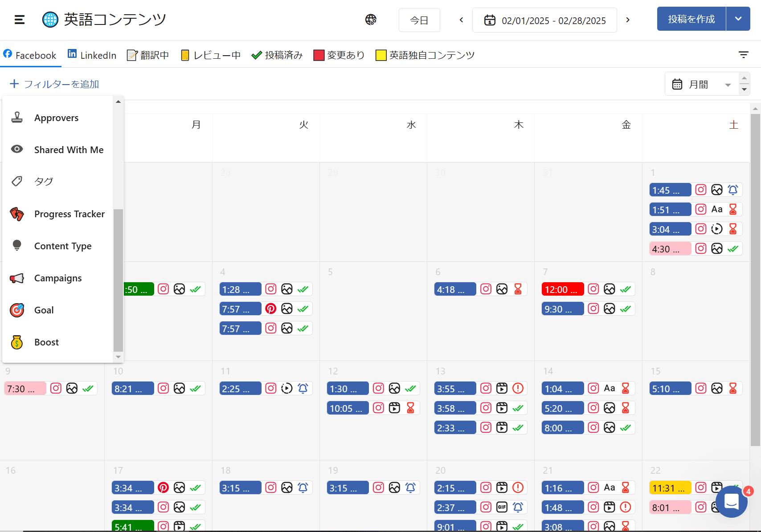This screenshot has width=761, height=532.
Task: Open the 月間 view dropdown
Action: pyautogui.click(x=702, y=84)
